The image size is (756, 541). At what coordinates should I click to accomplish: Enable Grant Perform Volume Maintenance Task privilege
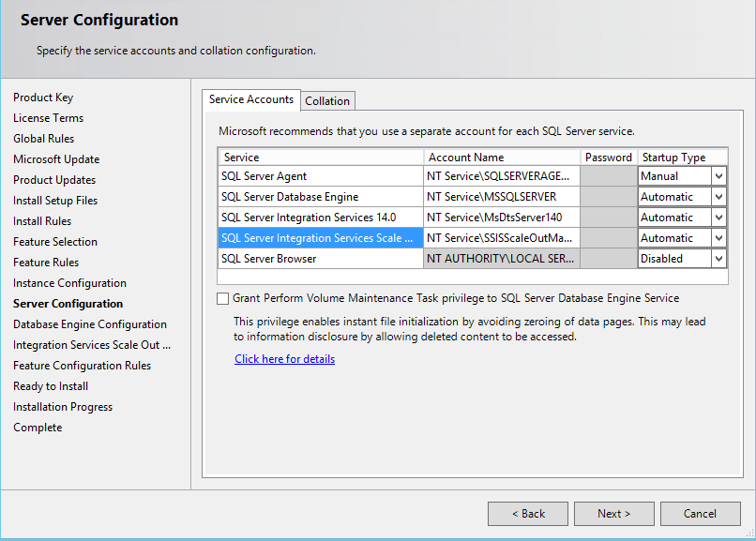(222, 298)
